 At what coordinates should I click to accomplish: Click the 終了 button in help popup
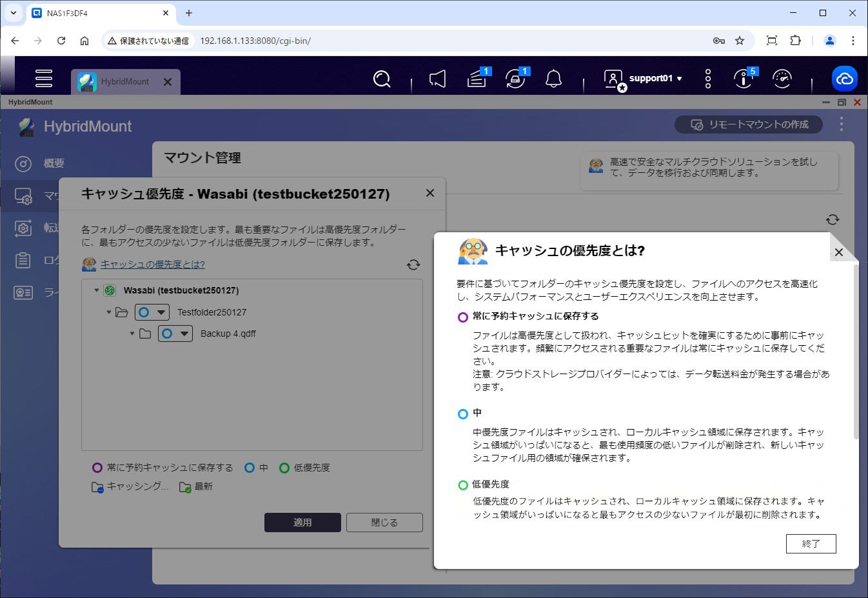[811, 544]
